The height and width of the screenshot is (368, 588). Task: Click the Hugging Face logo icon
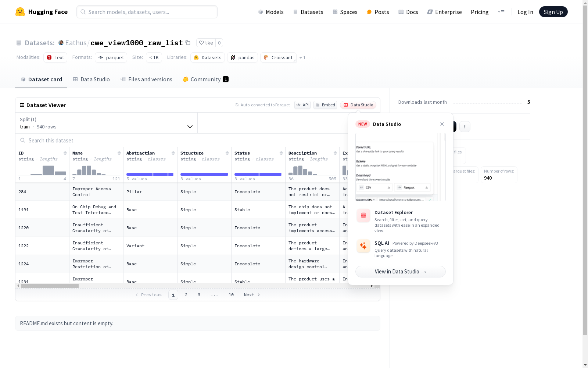pyautogui.click(x=20, y=12)
